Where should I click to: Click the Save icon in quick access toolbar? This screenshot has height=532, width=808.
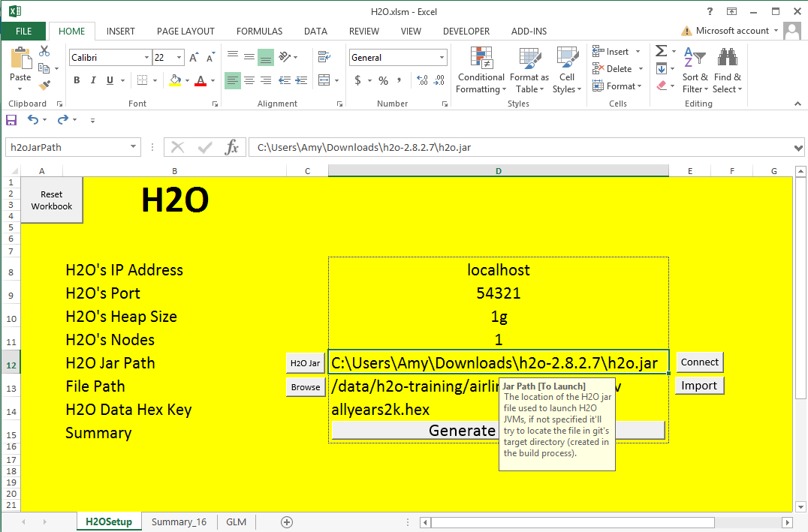coord(11,119)
